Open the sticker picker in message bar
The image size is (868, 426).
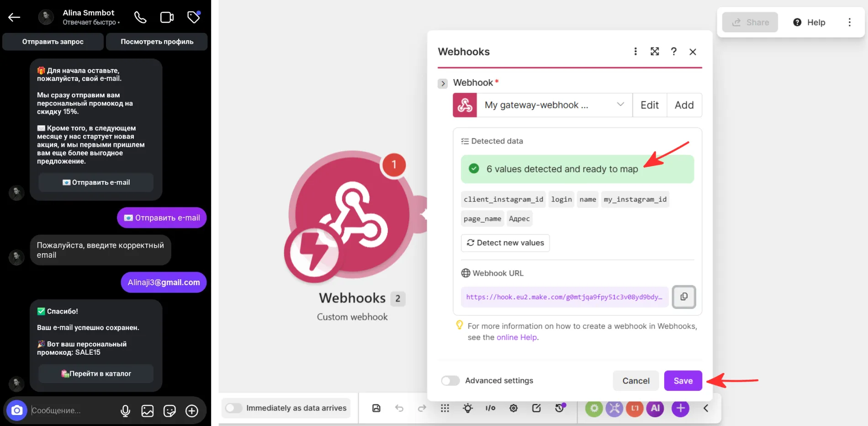169,411
